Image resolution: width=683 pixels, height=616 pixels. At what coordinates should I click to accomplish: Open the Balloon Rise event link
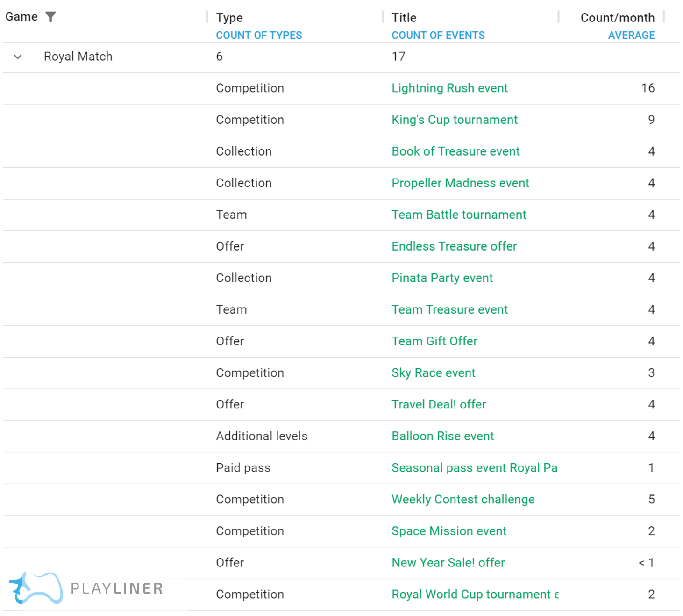click(x=442, y=437)
